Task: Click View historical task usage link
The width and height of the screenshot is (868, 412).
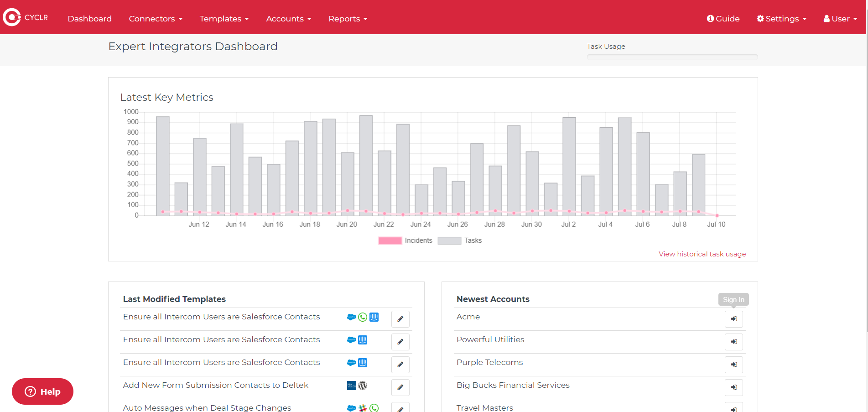Action: [702, 254]
